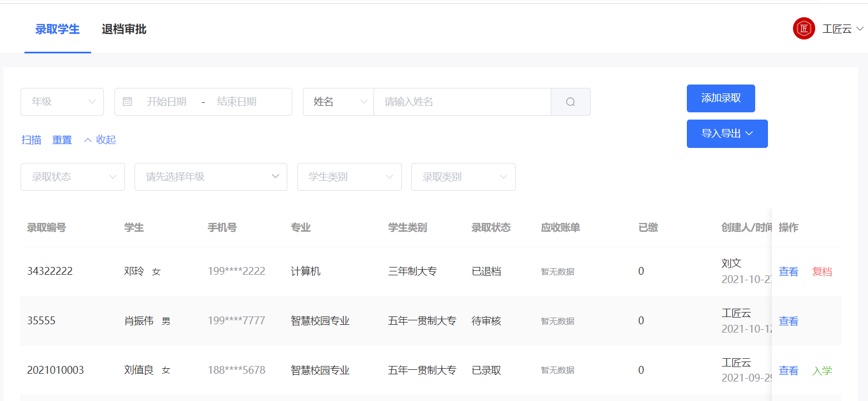Switch to the 退档审批 tab
The height and width of the screenshot is (401, 868).
pyautogui.click(x=123, y=28)
